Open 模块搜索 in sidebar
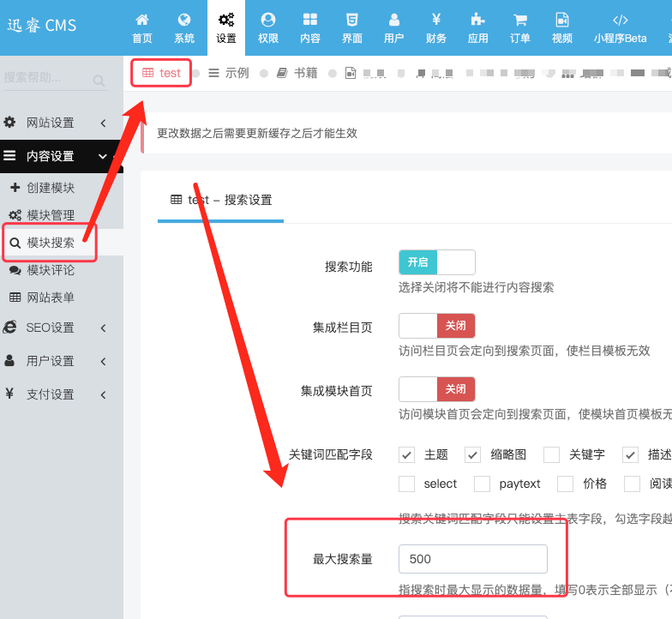672x619 pixels. pos(51,243)
